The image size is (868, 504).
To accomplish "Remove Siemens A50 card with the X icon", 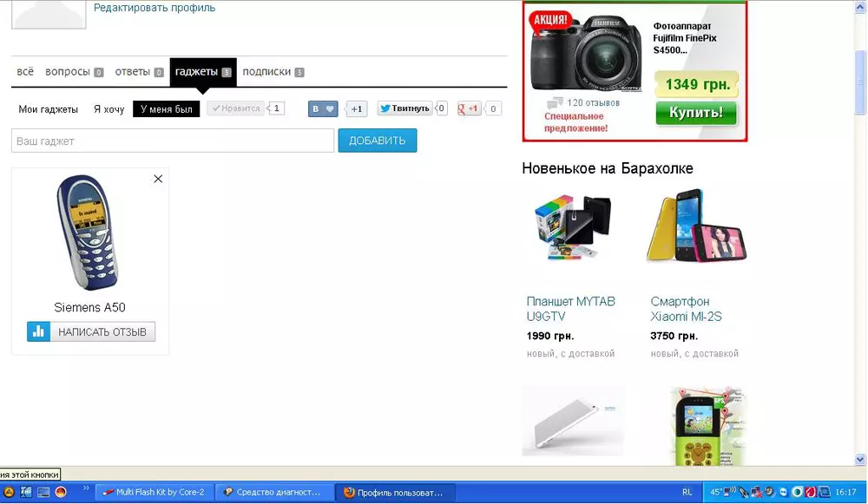I will tap(158, 179).
